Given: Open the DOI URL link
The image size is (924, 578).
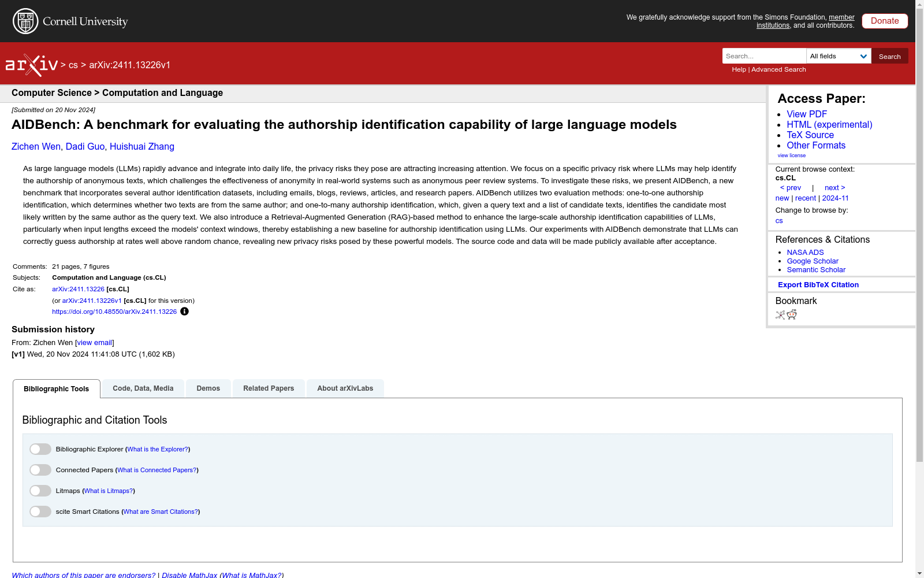Looking at the screenshot, I should click(x=114, y=312).
